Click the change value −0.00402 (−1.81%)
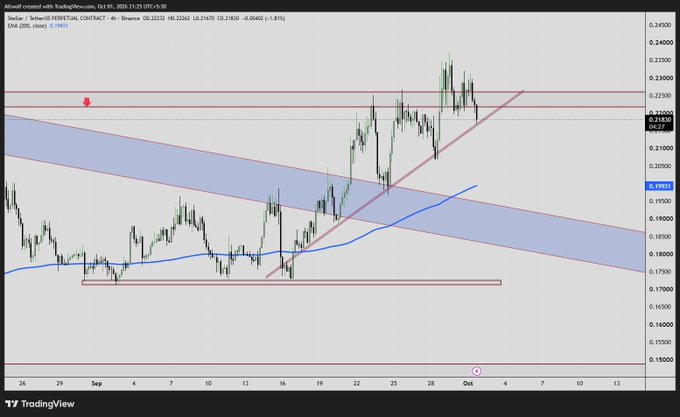 click(264, 18)
